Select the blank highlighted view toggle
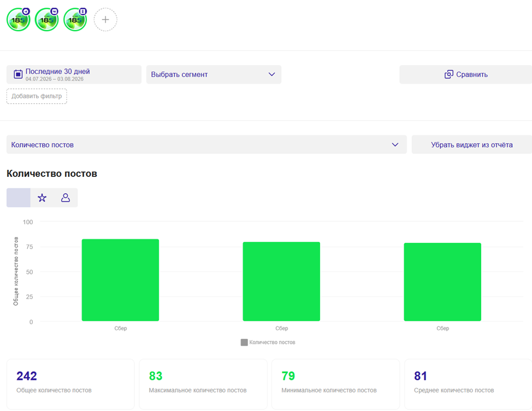Image resolution: width=532 pixels, height=411 pixels. click(x=19, y=198)
